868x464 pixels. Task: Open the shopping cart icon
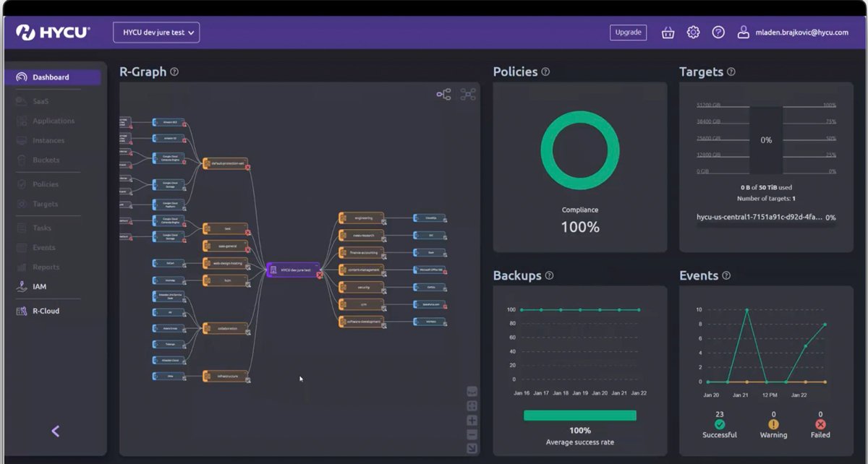click(x=667, y=32)
